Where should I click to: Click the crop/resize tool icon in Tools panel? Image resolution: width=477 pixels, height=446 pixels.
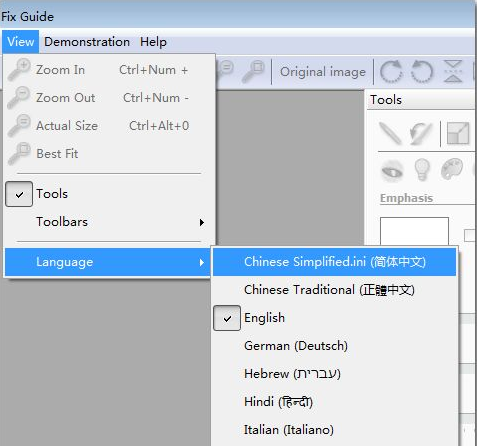pyautogui.click(x=458, y=133)
